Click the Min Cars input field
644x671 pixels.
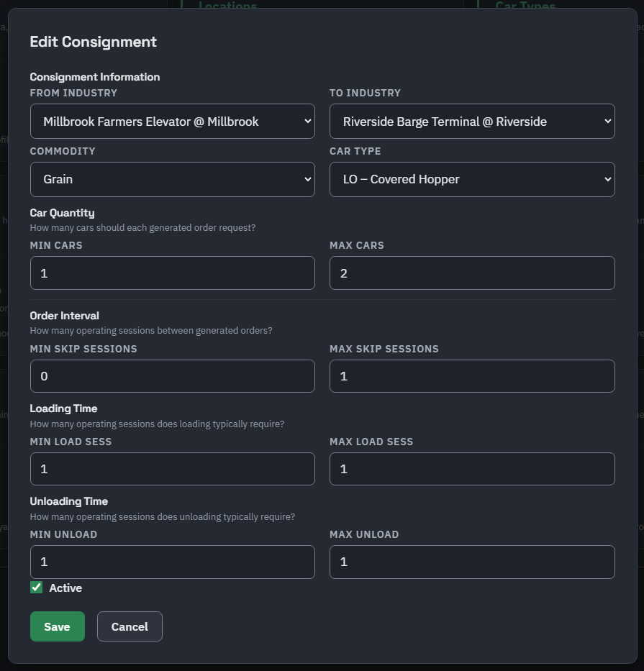pos(172,273)
